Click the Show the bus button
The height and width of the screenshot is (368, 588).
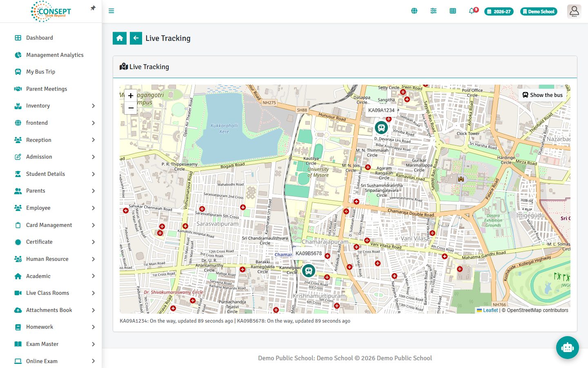point(542,95)
